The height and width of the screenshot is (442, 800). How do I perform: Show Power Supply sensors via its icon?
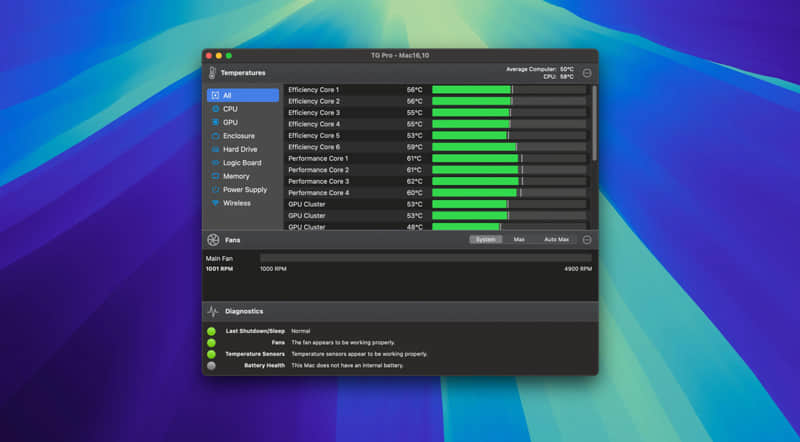pyautogui.click(x=215, y=189)
